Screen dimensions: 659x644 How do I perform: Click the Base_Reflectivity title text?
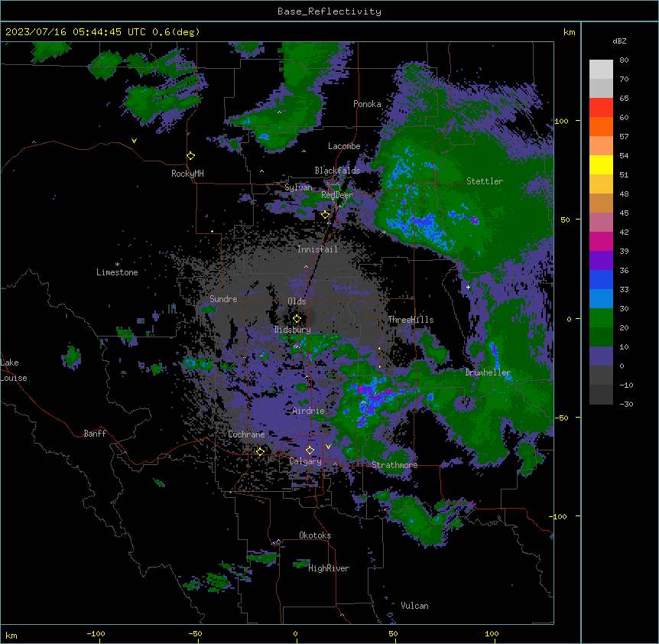click(329, 11)
